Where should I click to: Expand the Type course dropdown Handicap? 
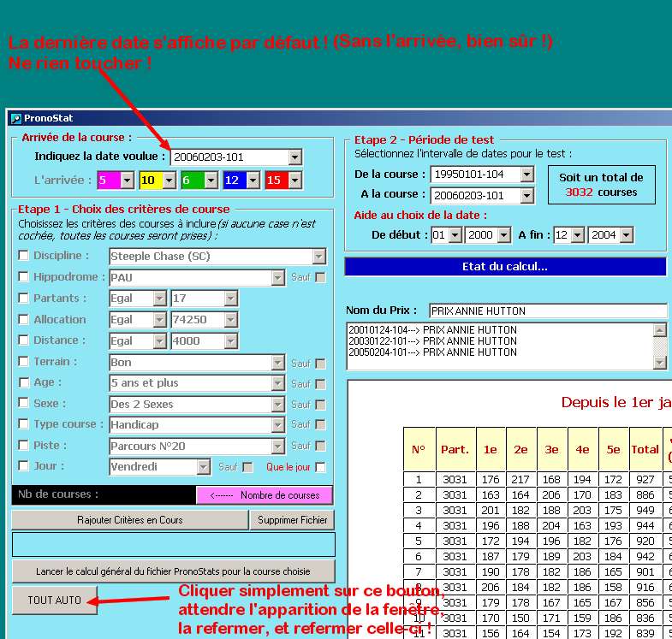(x=277, y=424)
